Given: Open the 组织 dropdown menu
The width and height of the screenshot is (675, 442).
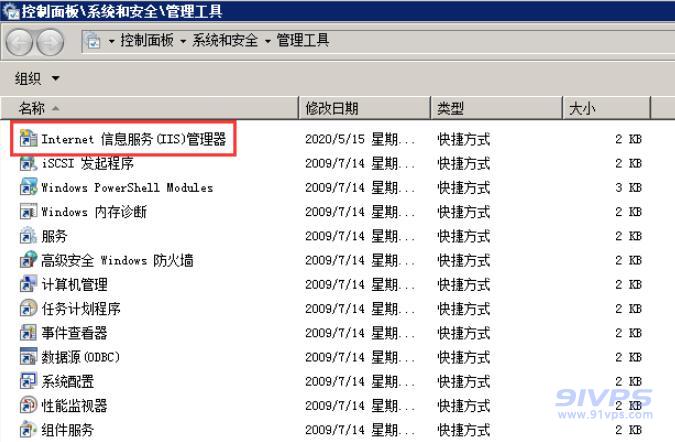Looking at the screenshot, I should [37, 78].
